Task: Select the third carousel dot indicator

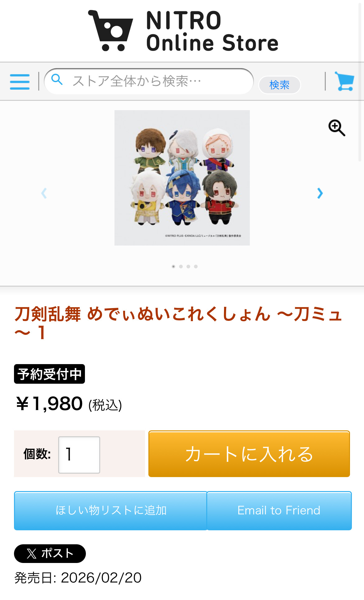Action: pyautogui.click(x=188, y=266)
